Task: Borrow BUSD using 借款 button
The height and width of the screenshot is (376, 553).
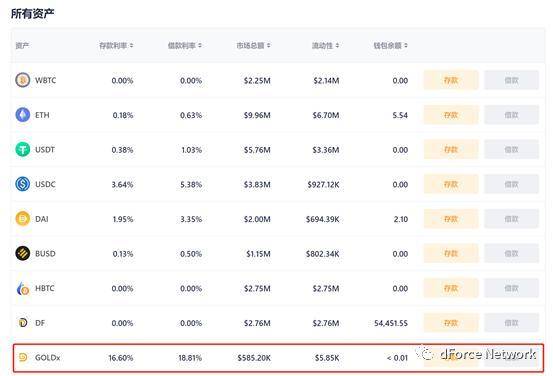Action: click(x=511, y=253)
